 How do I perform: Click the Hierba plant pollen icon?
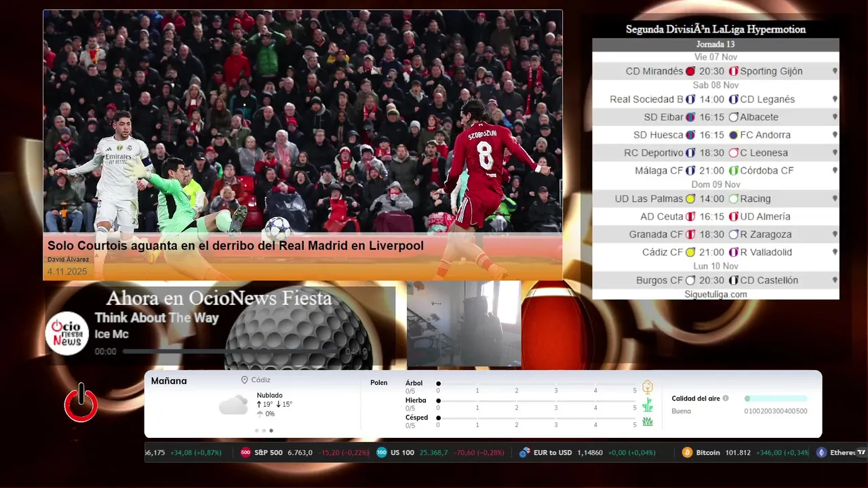[648, 405]
